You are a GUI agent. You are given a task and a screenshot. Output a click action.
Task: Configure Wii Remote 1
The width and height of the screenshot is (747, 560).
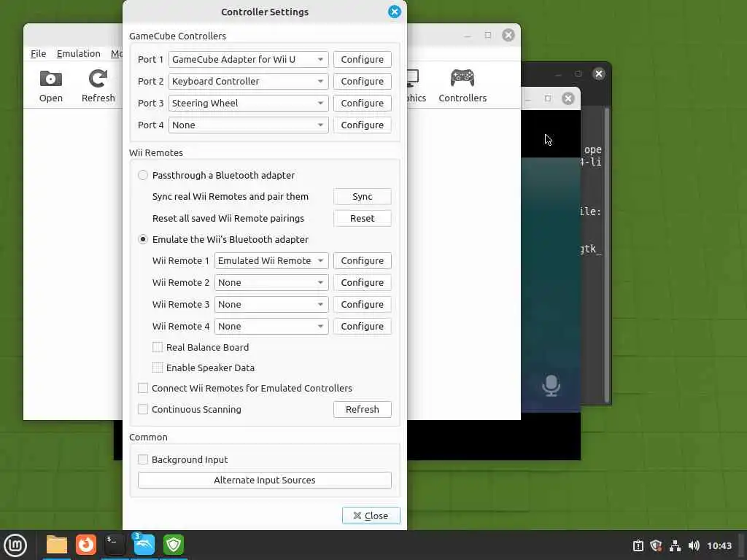[362, 261]
